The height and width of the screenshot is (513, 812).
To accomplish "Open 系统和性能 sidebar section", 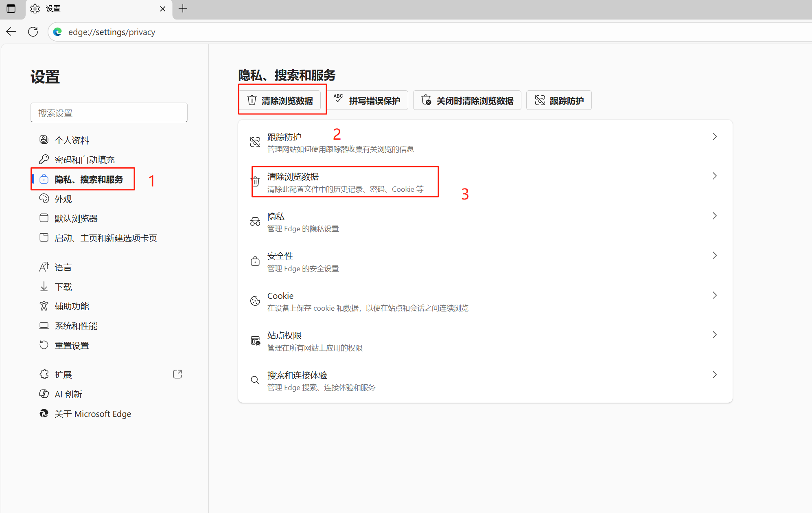I will (x=76, y=326).
